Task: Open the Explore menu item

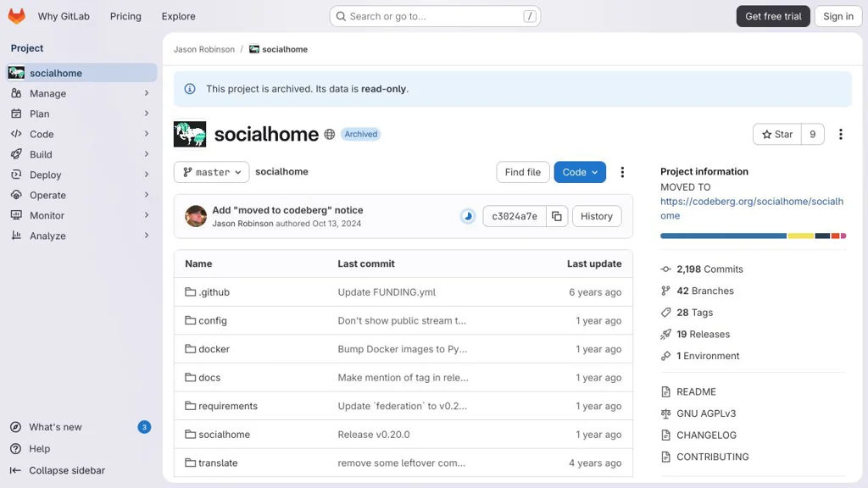Action: click(x=178, y=16)
